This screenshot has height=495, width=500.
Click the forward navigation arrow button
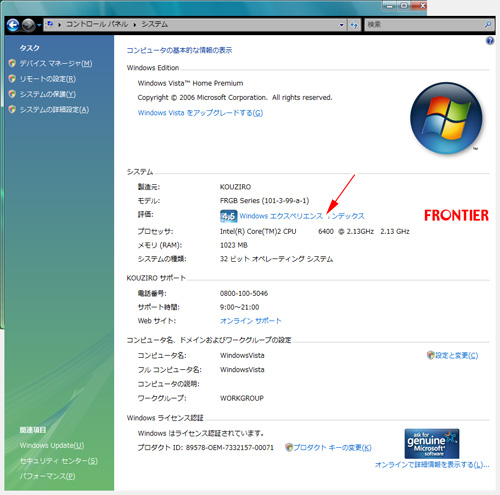(28, 25)
